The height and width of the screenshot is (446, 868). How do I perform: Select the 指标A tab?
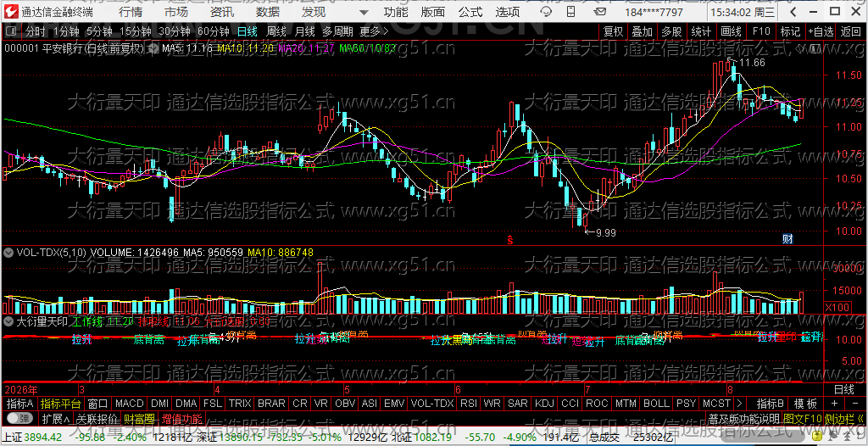tap(20, 404)
